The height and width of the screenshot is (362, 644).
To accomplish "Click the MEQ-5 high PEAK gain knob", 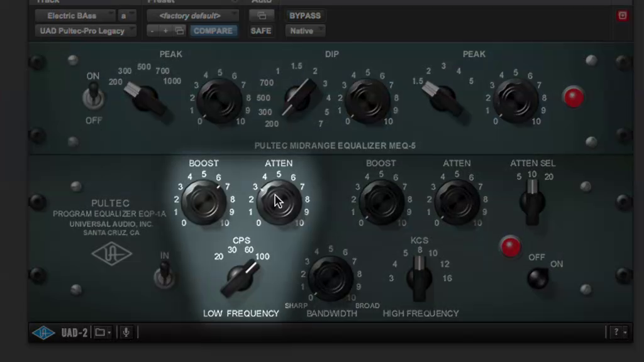I will 516,101.
